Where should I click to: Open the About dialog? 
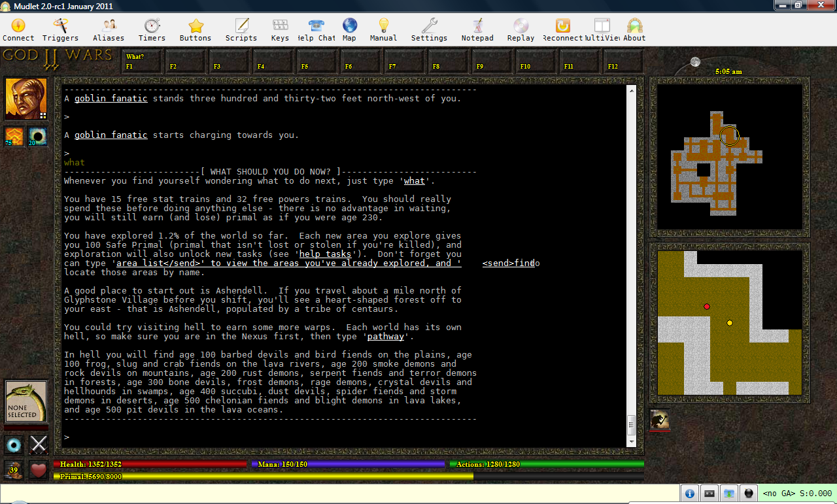(634, 30)
